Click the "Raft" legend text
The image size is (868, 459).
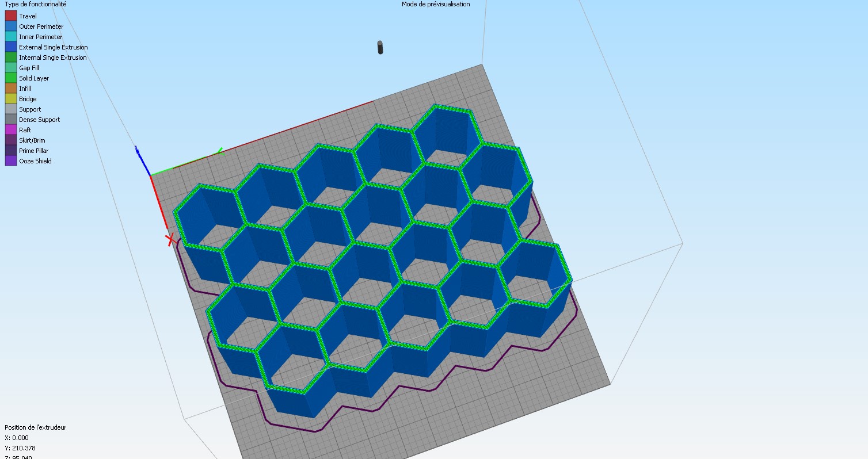pos(25,130)
